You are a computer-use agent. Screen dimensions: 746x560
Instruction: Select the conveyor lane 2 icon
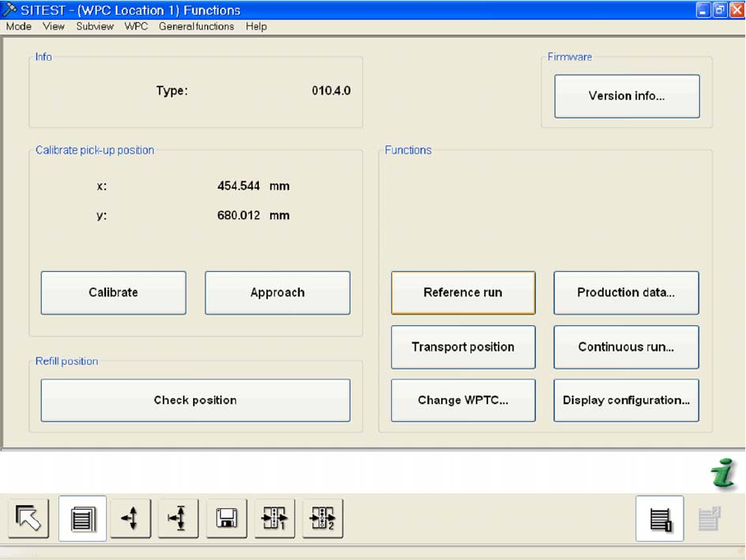pos(322,519)
